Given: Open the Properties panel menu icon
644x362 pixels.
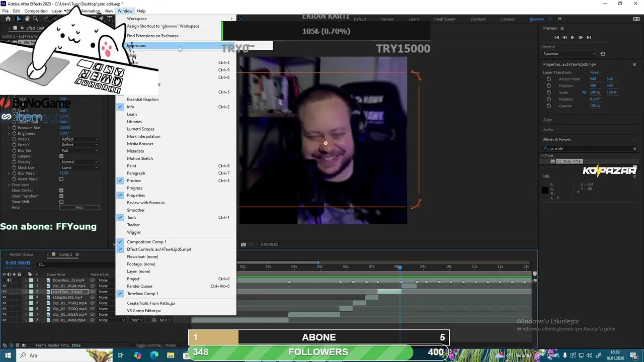Looking at the screenshot, I should pyautogui.click(x=634, y=64).
